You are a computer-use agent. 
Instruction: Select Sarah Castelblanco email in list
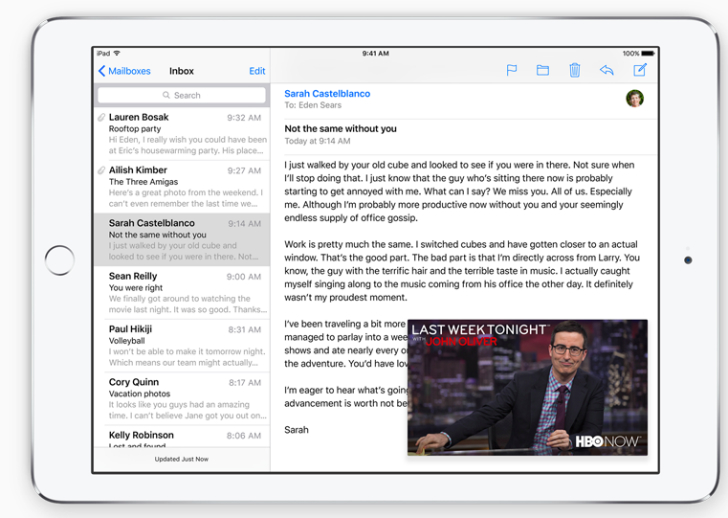click(182, 240)
